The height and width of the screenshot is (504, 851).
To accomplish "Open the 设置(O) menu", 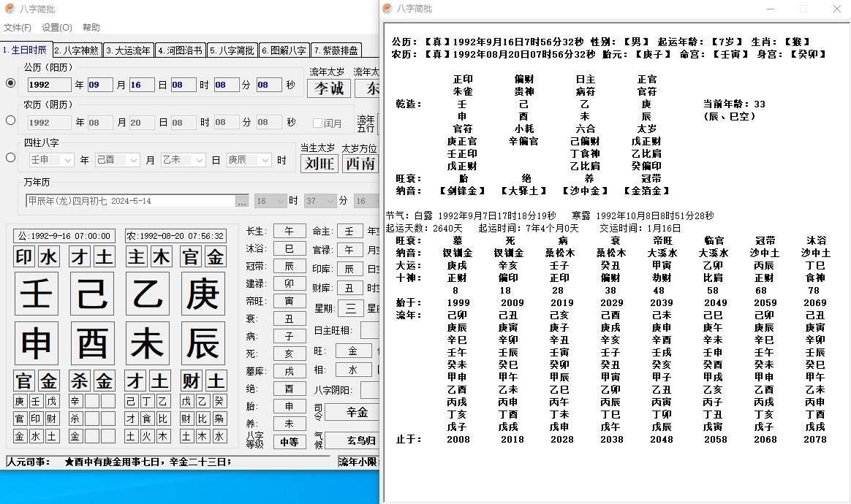I will [x=55, y=27].
